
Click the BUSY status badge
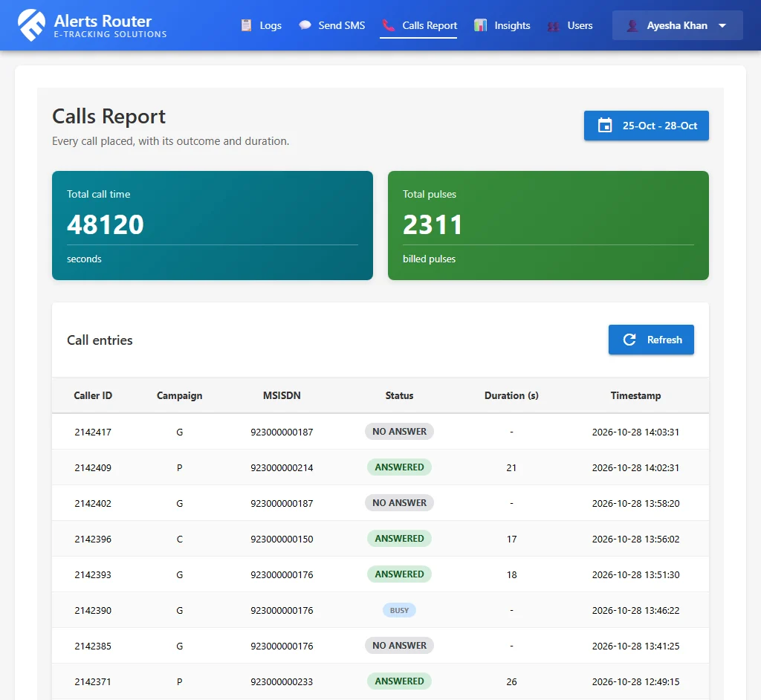point(399,610)
